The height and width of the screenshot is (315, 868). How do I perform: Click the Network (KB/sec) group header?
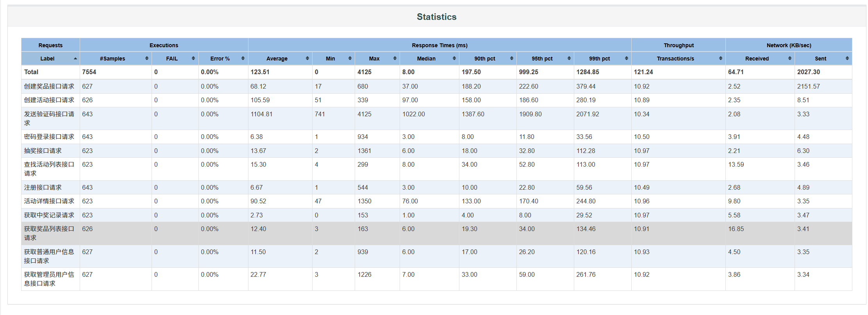click(x=789, y=45)
